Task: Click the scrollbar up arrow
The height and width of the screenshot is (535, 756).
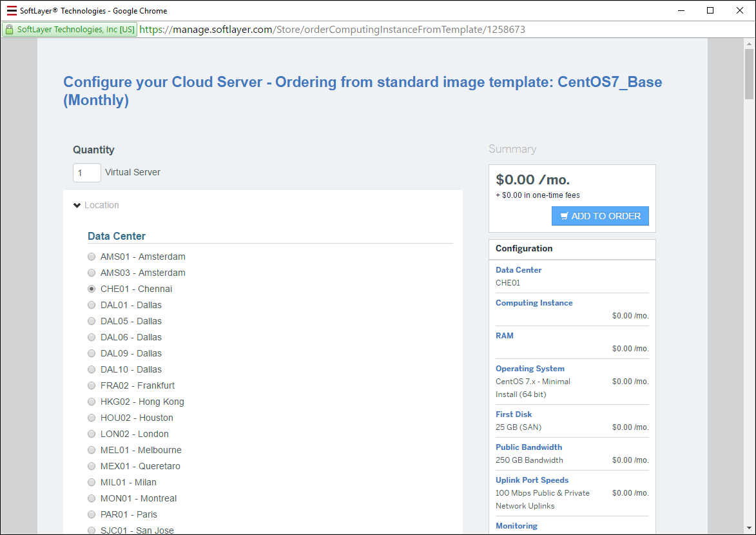Action: tap(749, 44)
